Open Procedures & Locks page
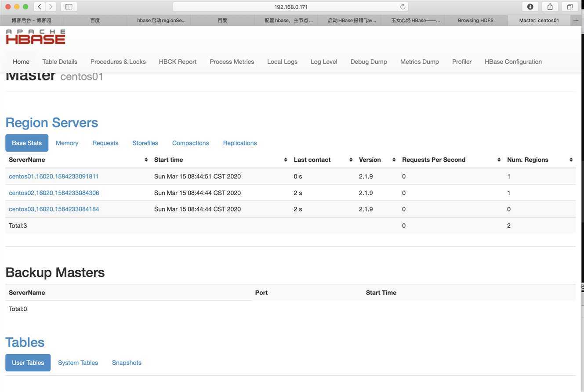Viewport: 584px width, 392px height. click(x=118, y=62)
